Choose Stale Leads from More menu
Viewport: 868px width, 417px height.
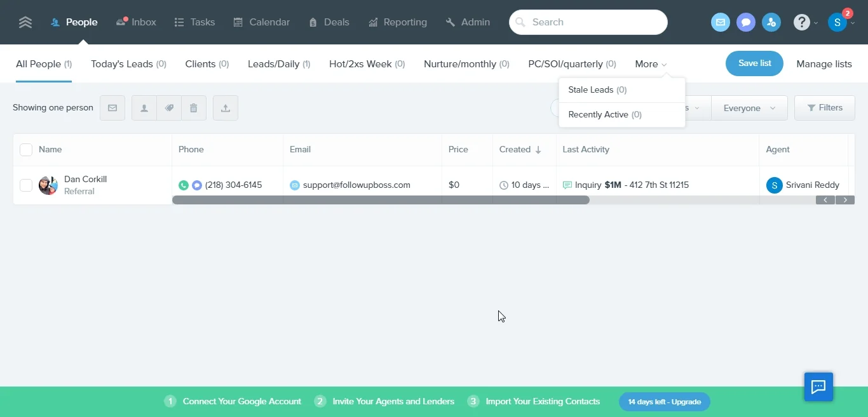(x=622, y=90)
